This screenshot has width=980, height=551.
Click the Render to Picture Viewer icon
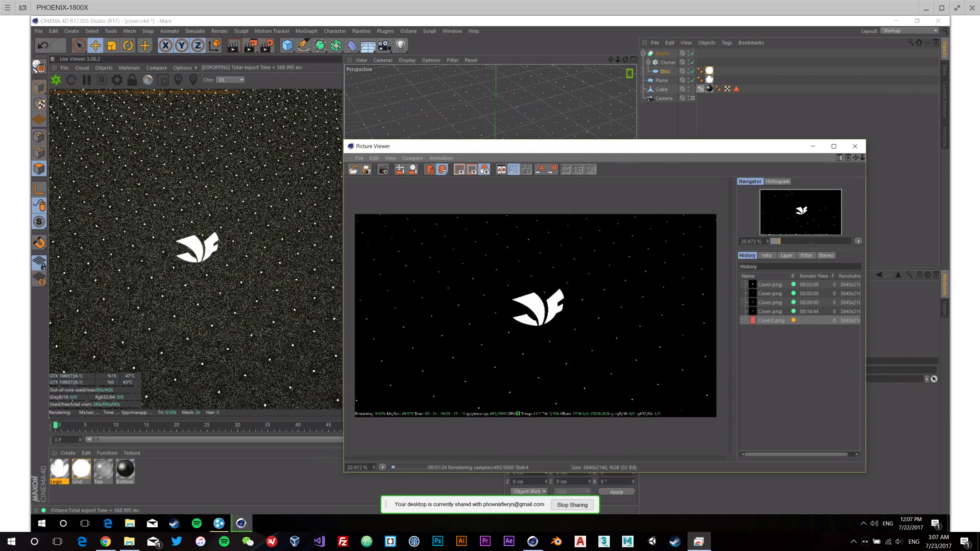click(x=250, y=46)
